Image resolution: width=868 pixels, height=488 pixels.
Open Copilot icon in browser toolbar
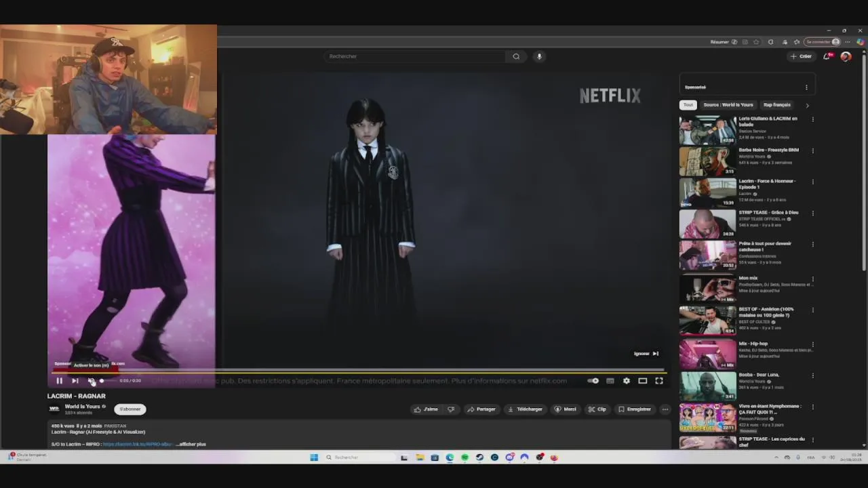[860, 42]
